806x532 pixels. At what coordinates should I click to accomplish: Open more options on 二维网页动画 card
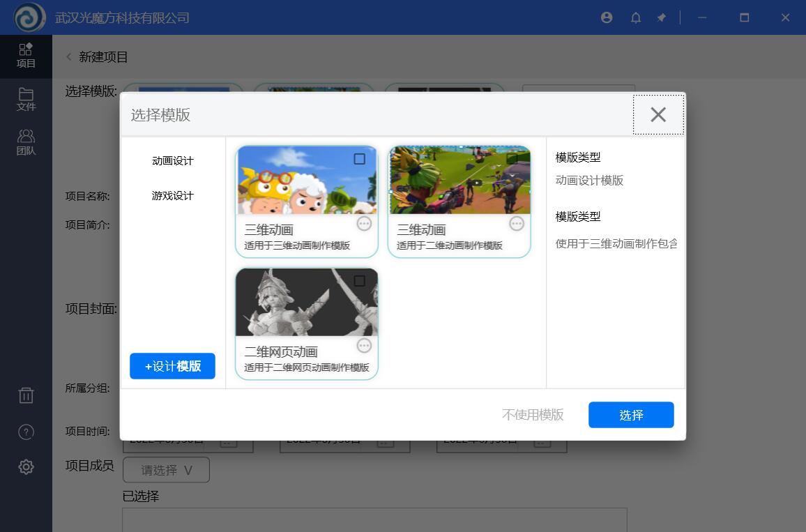pos(364,346)
